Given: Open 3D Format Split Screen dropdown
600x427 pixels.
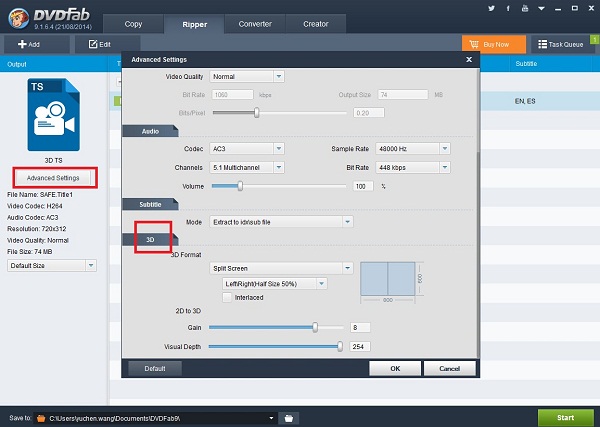Looking at the screenshot, I should [281, 268].
